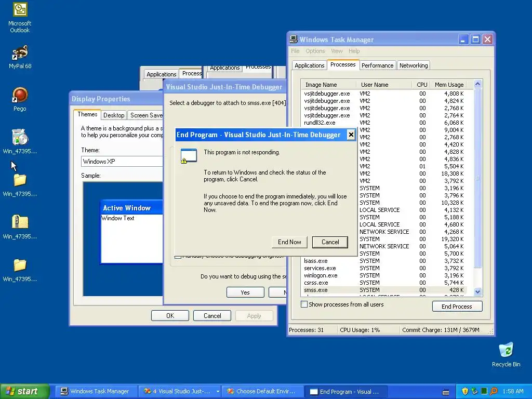This screenshot has height=399, width=532.
Task: Click the Applications tab in the background Task Manager
Action: (161, 74)
